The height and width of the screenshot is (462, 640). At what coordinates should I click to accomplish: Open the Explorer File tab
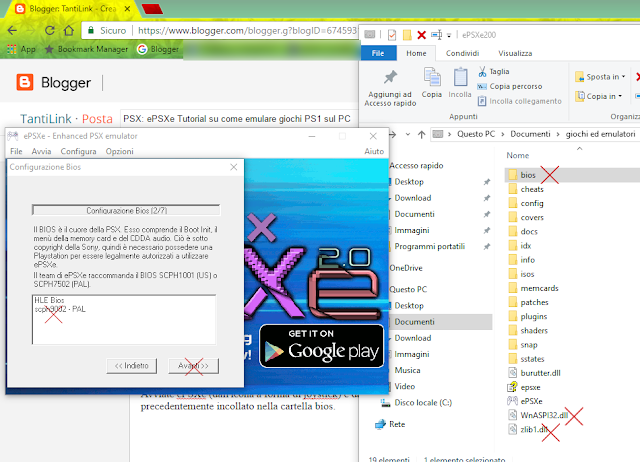click(x=378, y=53)
